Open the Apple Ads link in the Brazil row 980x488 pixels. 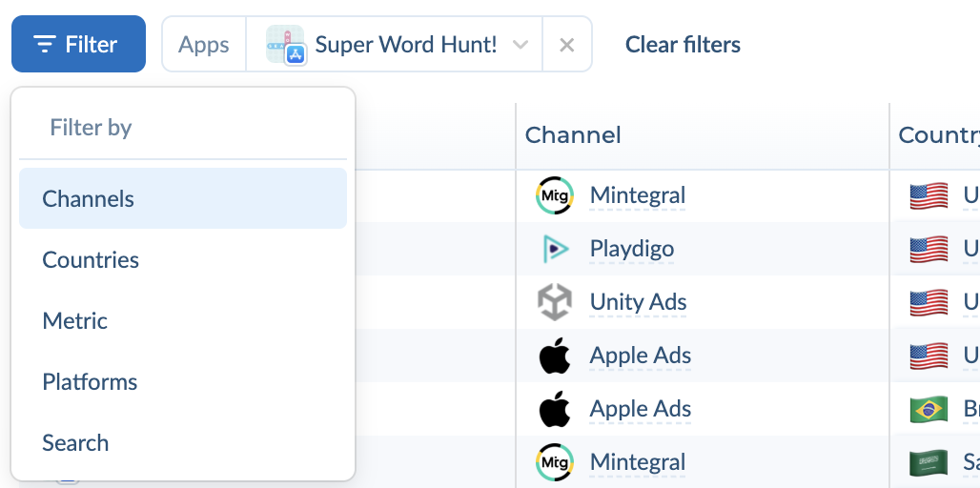640,409
